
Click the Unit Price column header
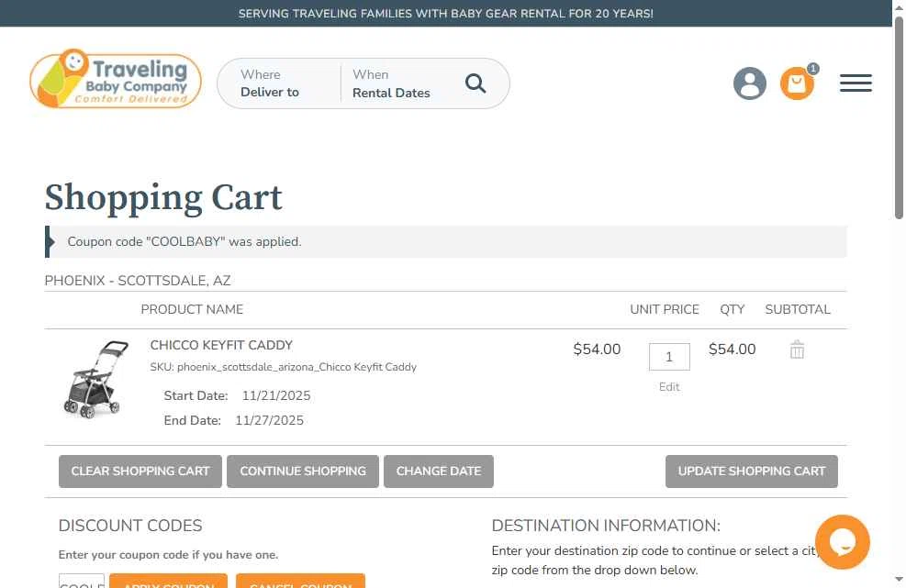coord(665,310)
